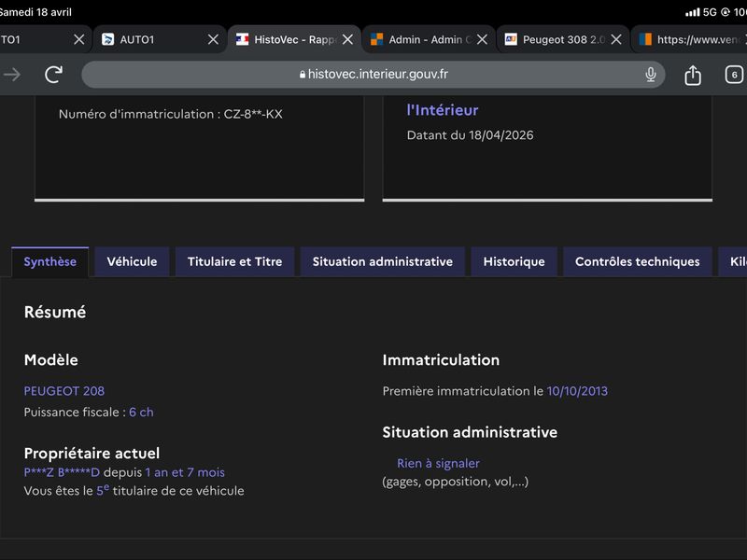Switch to the AUTO1 browser tab
The image size is (747, 560).
coord(152,39)
